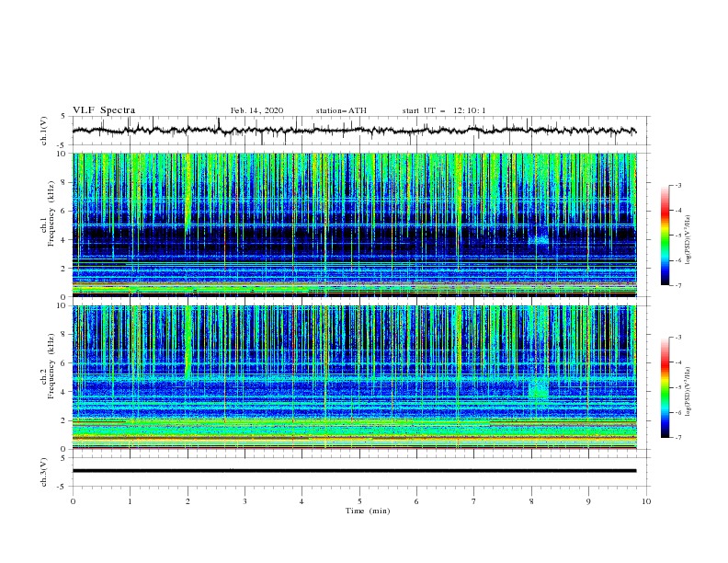Click the ch.1 voltage waveform trace
This screenshot has width=728, height=563.
[x=354, y=131]
